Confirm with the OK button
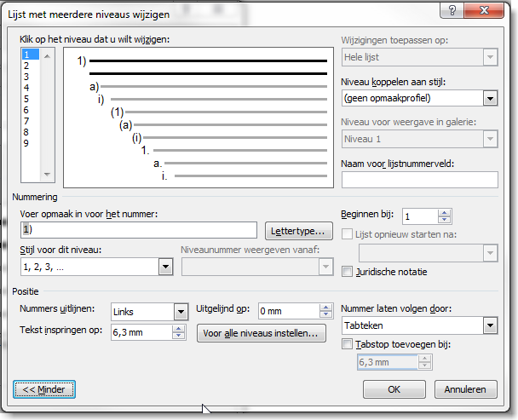This screenshot has width=518, height=420. [394, 389]
